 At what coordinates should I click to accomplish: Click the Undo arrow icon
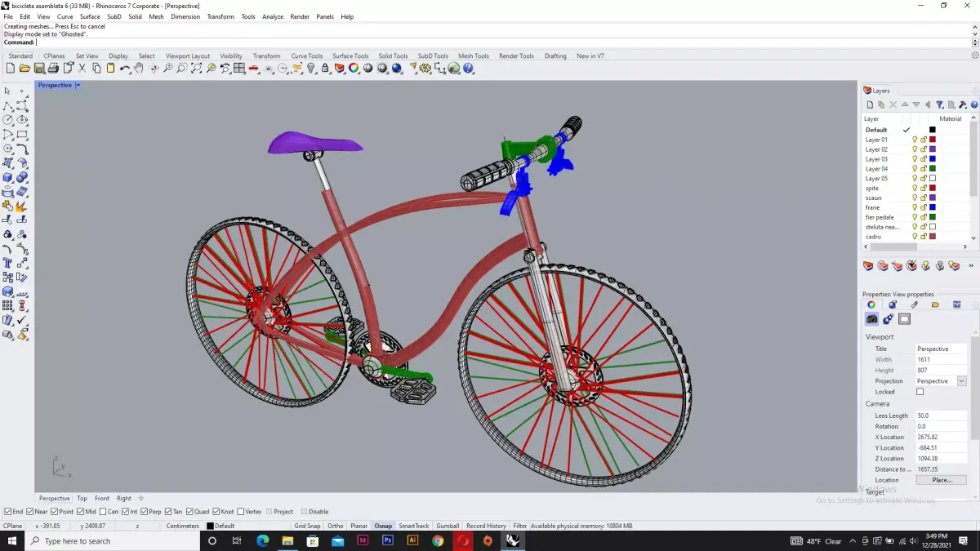coord(125,69)
